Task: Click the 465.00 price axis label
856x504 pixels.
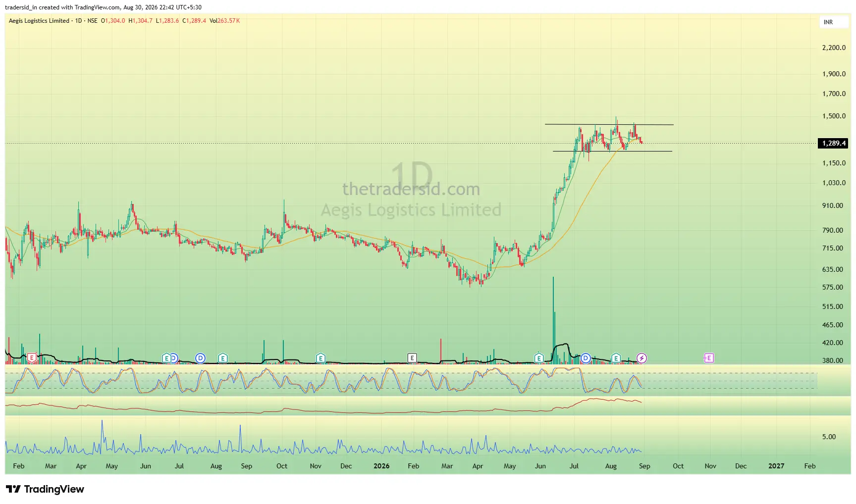Action: [x=832, y=325]
